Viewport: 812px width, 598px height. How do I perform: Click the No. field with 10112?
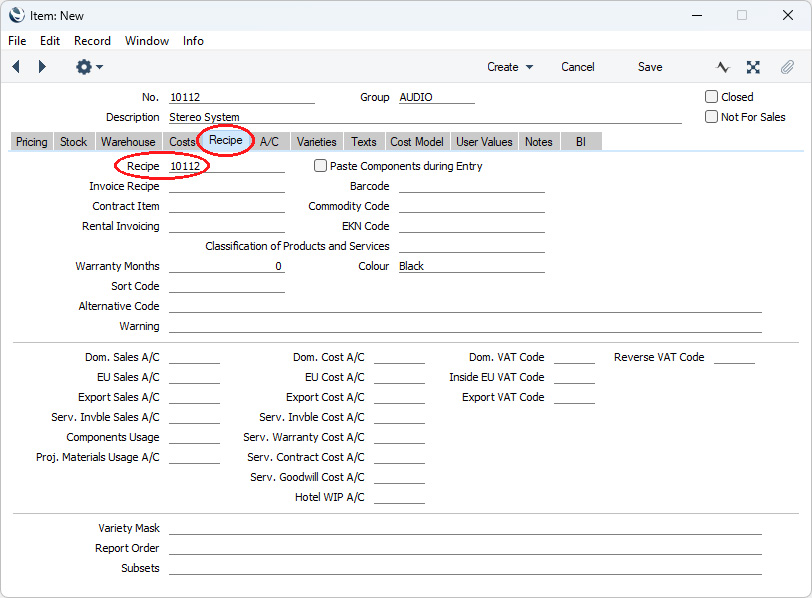(242, 97)
